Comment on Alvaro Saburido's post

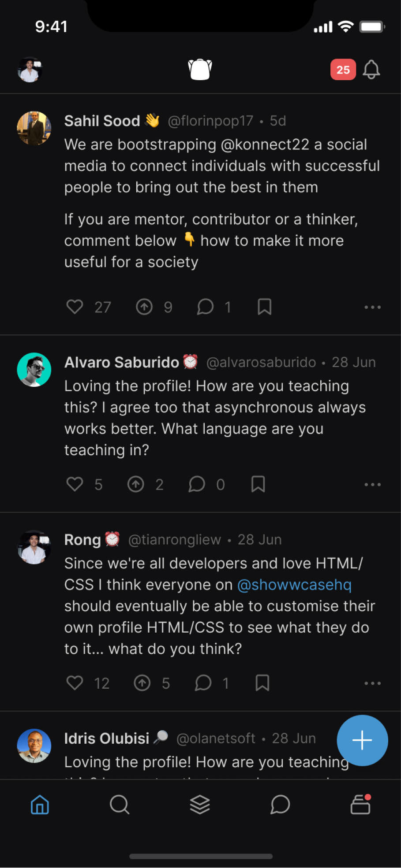coord(197,484)
